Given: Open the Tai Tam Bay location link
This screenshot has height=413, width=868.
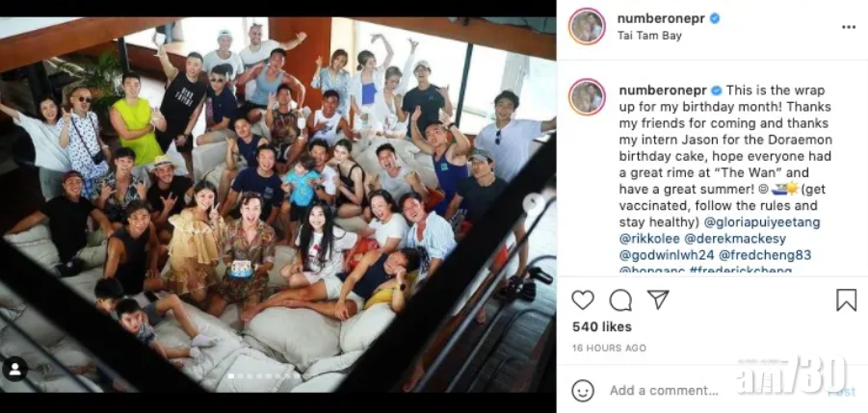Looking at the screenshot, I should pos(649,36).
